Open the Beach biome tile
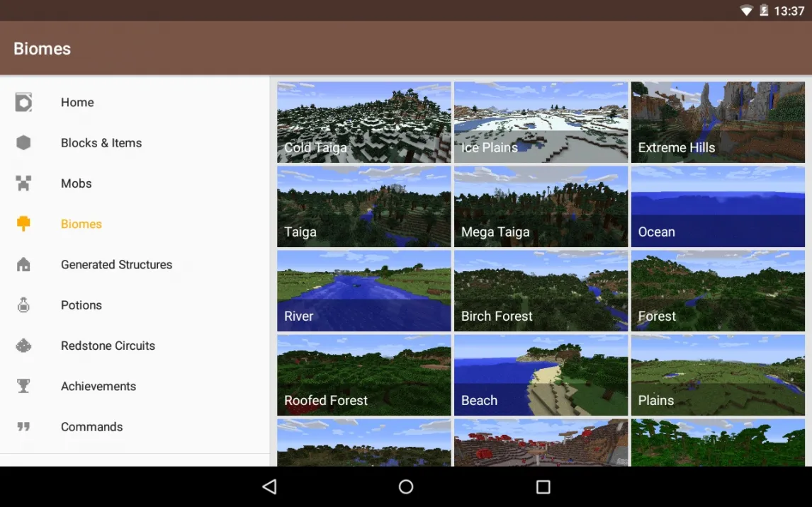The width and height of the screenshot is (812, 507). coord(541,375)
